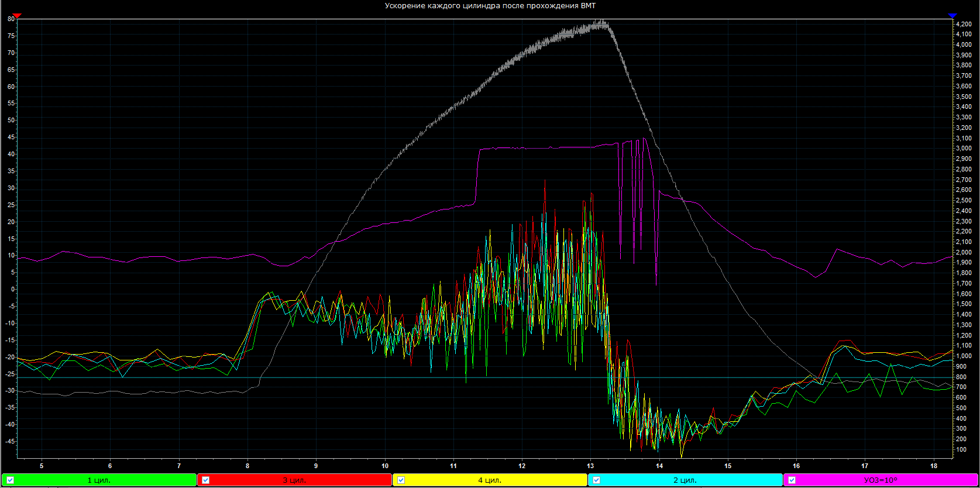Click the chart title 'Ускорение каждого цилиндра после прохождения ВМТ'
This screenshot has width=980, height=488.
coord(490,5)
